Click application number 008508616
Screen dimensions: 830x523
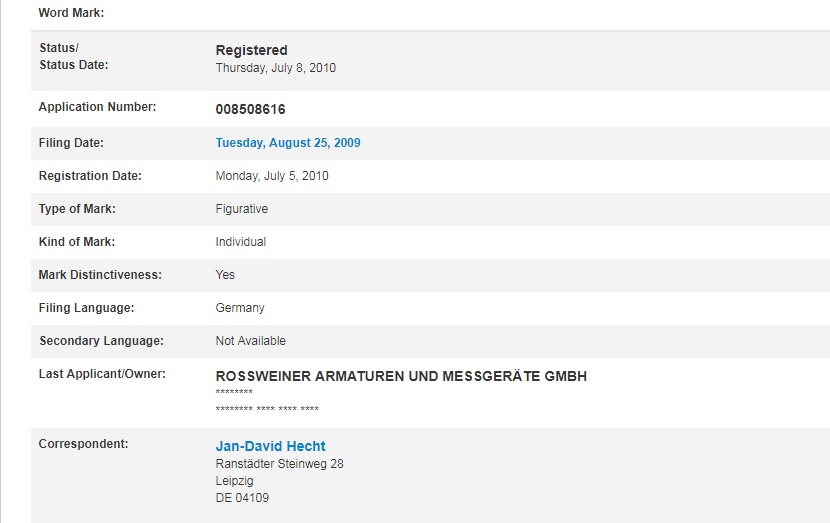pos(250,109)
